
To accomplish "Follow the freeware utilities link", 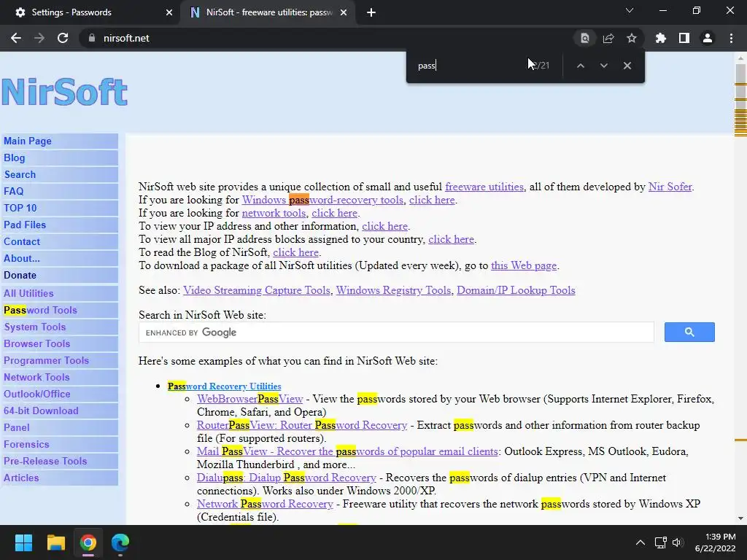I will (x=484, y=187).
